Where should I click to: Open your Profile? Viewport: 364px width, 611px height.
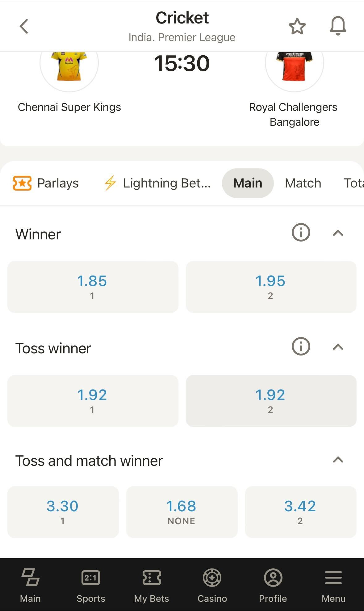click(x=272, y=585)
